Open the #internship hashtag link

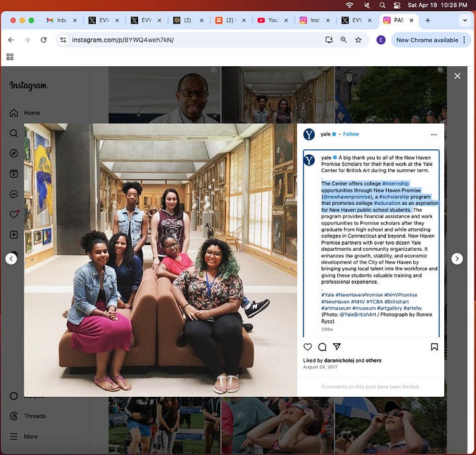tap(395, 183)
